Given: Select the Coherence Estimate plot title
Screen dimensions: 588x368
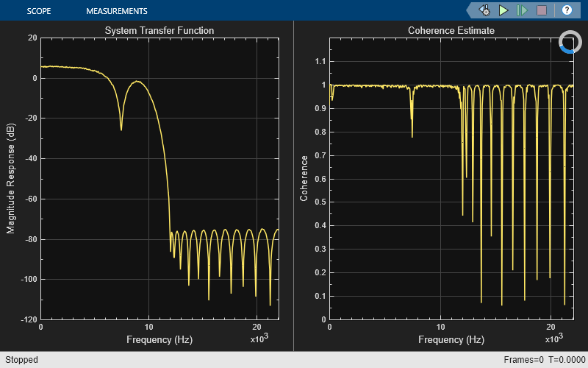Looking at the screenshot, I should (451, 30).
